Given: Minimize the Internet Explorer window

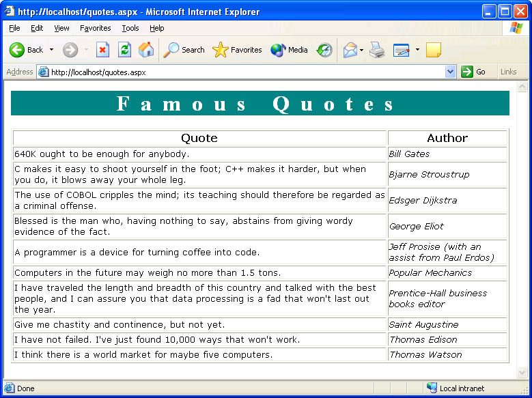Looking at the screenshot, I should click(x=488, y=12).
